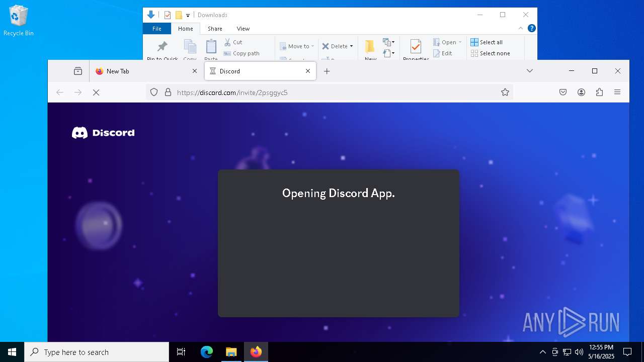Open a new browser tab
Viewport: 644px width, 362px height.
(x=327, y=71)
